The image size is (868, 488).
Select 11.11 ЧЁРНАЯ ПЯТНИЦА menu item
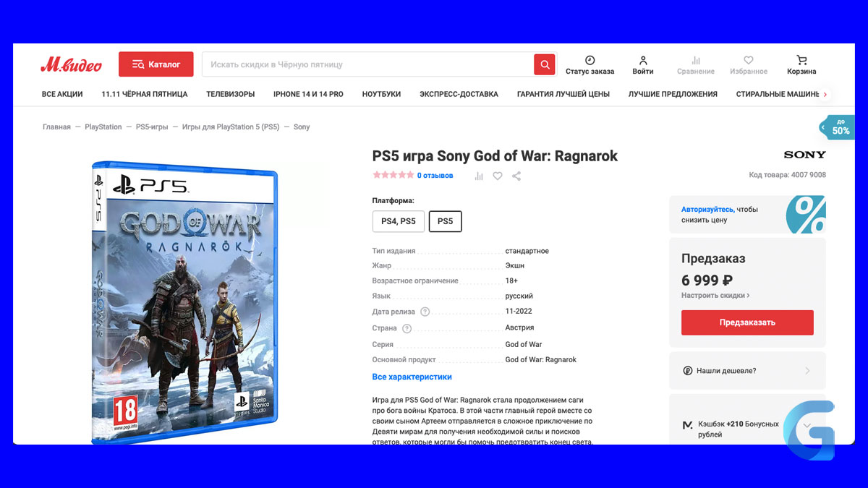pos(145,94)
